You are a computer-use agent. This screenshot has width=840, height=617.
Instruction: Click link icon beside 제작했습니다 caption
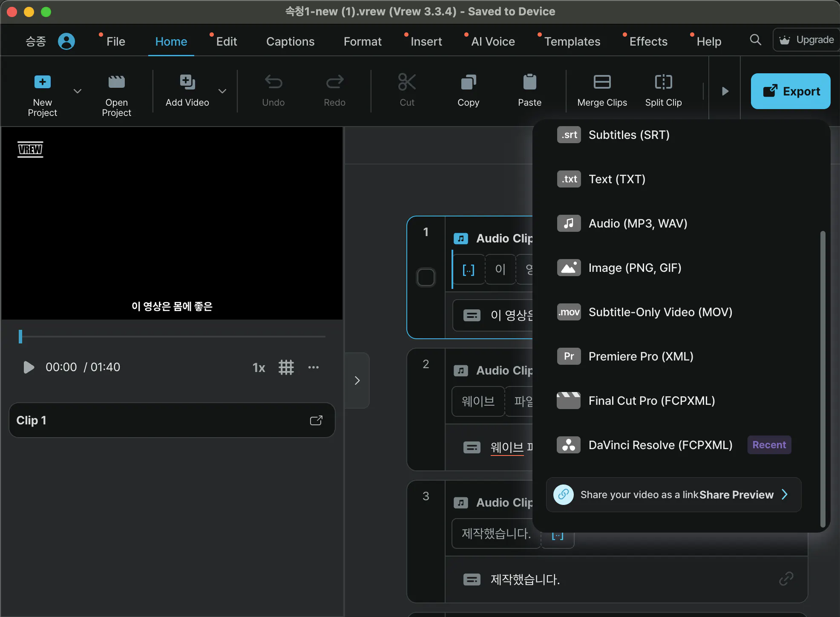(786, 579)
